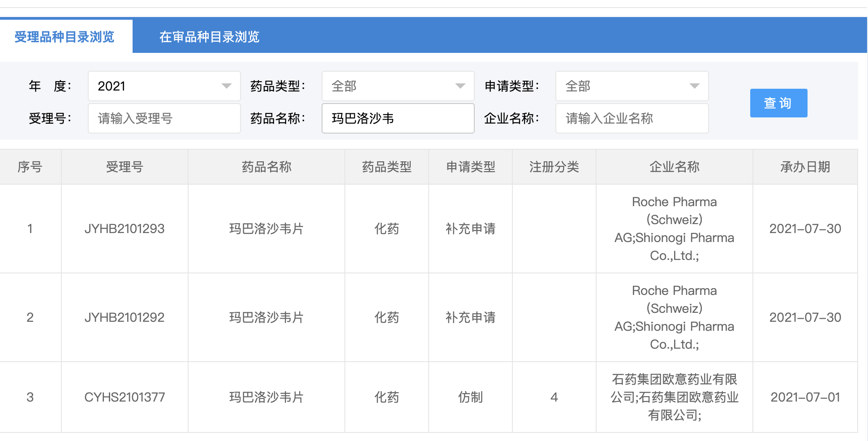Click the 承办日期 column header
Viewport: 868px width, 441px height.
pyautogui.click(x=805, y=167)
